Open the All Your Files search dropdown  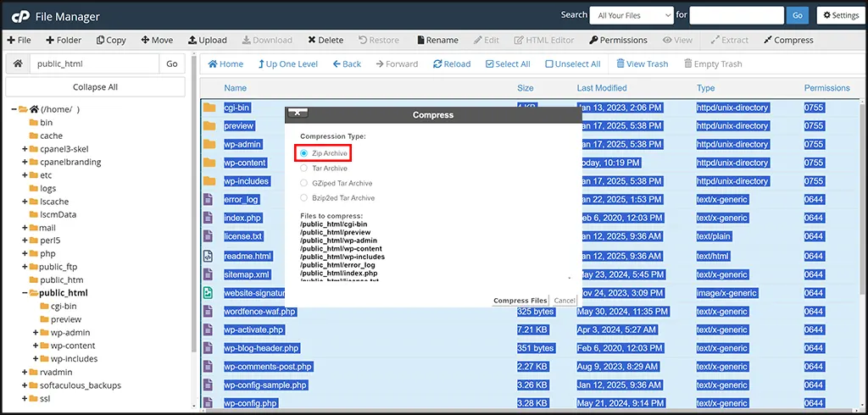tap(632, 15)
